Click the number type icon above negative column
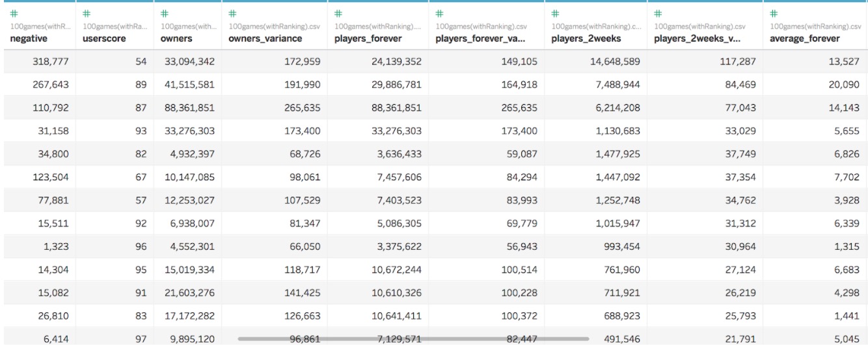The width and height of the screenshot is (868, 346). (10, 14)
